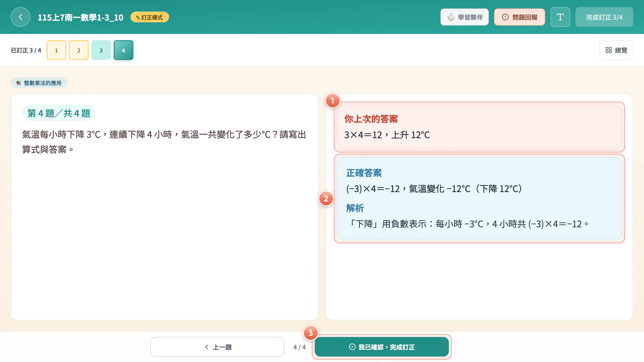Jump to question 2

coord(79,50)
